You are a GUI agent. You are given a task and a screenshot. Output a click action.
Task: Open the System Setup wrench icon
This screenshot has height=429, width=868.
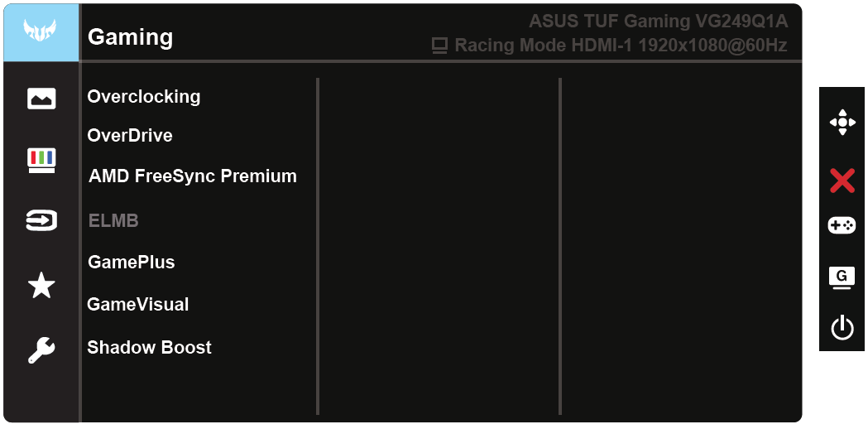coord(41,350)
